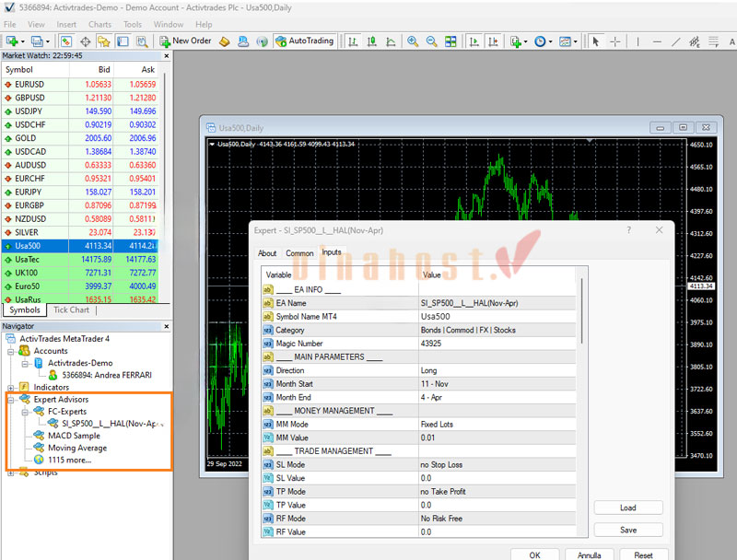Screen dimensions: 737x560
Task: Toggle chart shift in toolbar
Action: click(494, 41)
